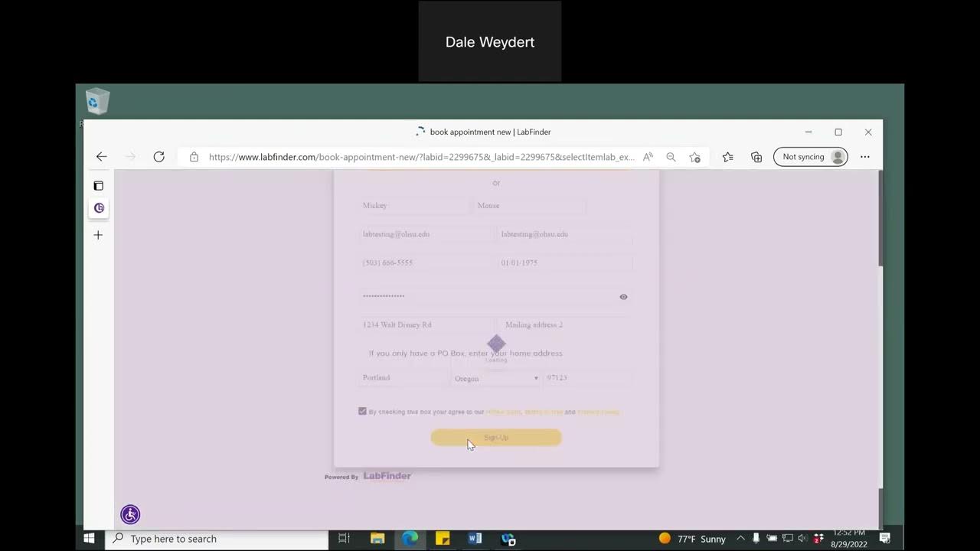Screen dimensions: 980x551
Task: Reload the LabFinder page
Action: pyautogui.click(x=158, y=157)
